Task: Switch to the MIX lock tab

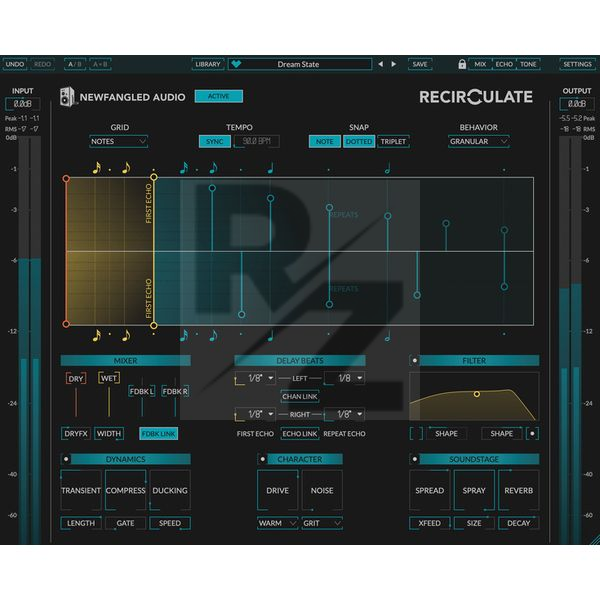Action: (480, 64)
